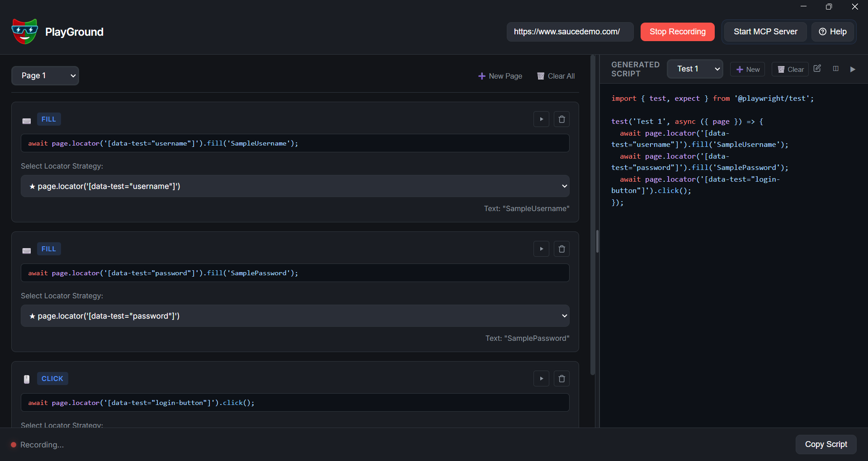
Task: Click the split view panel icon
Action: pos(835,69)
